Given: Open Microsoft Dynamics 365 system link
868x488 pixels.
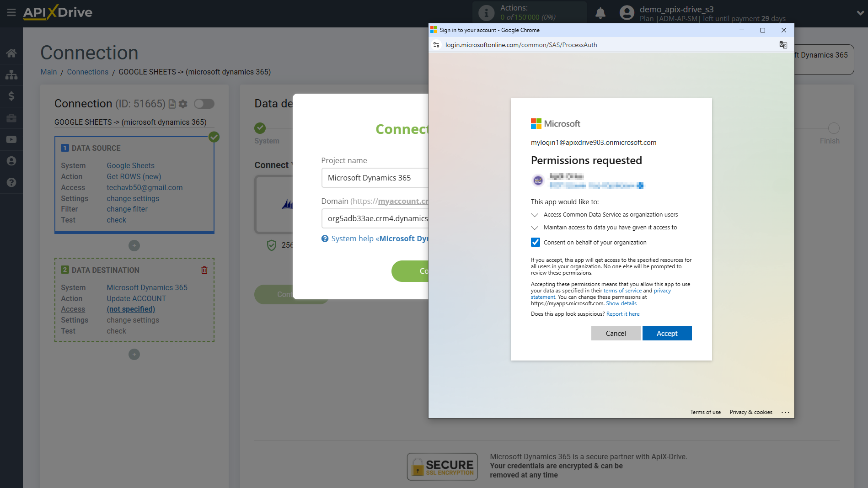Looking at the screenshot, I should click(147, 287).
